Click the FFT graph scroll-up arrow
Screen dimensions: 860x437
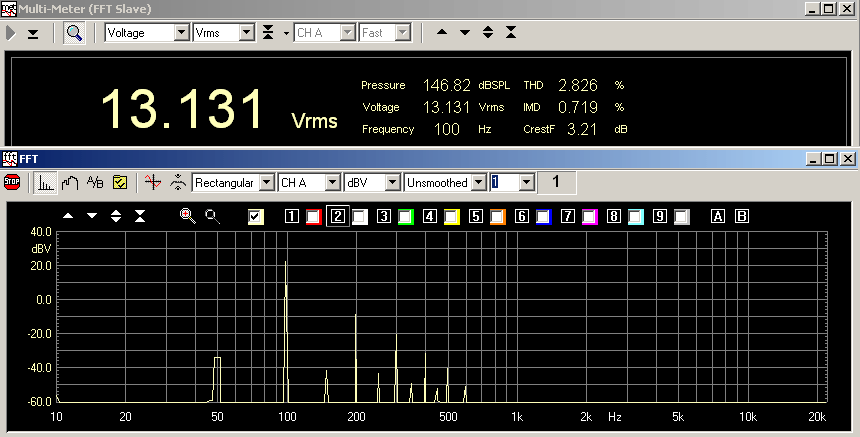(68, 216)
